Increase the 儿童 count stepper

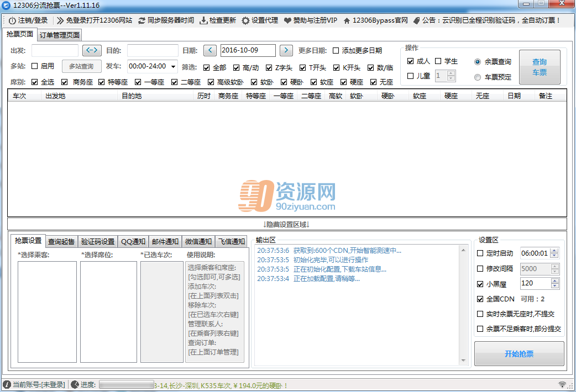(451, 73)
